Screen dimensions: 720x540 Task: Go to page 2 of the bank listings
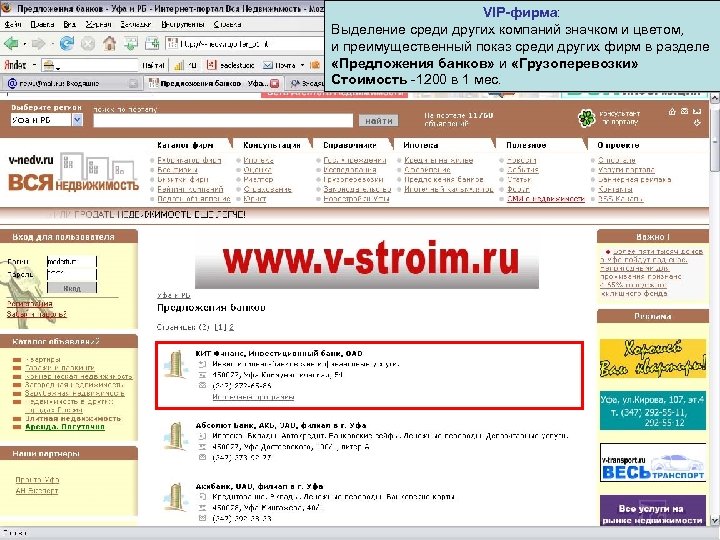tap(231, 327)
